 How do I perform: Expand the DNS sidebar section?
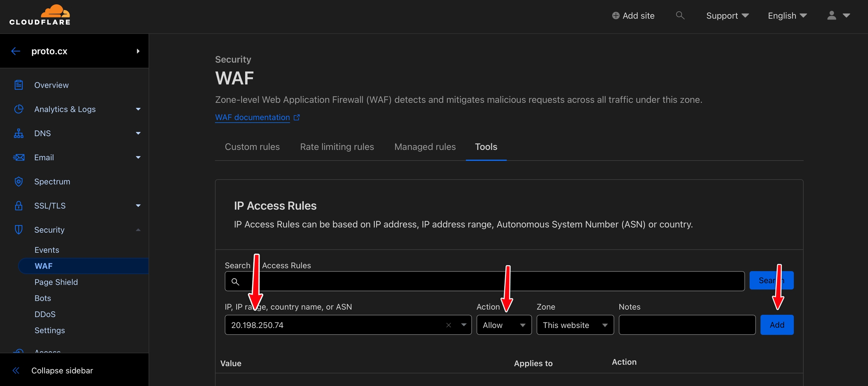pos(138,133)
